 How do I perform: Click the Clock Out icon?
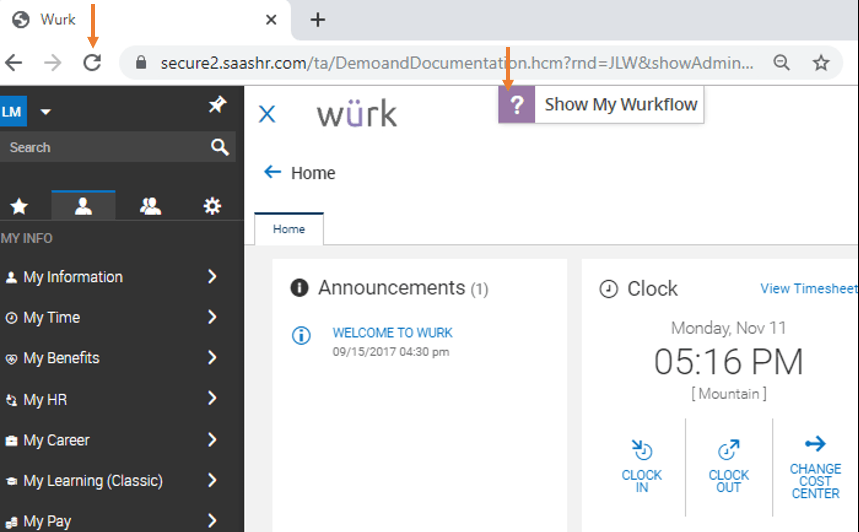(x=729, y=450)
